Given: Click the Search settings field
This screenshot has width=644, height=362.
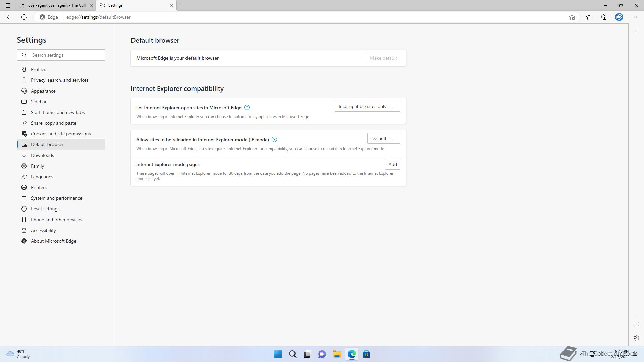Looking at the screenshot, I should (x=61, y=55).
